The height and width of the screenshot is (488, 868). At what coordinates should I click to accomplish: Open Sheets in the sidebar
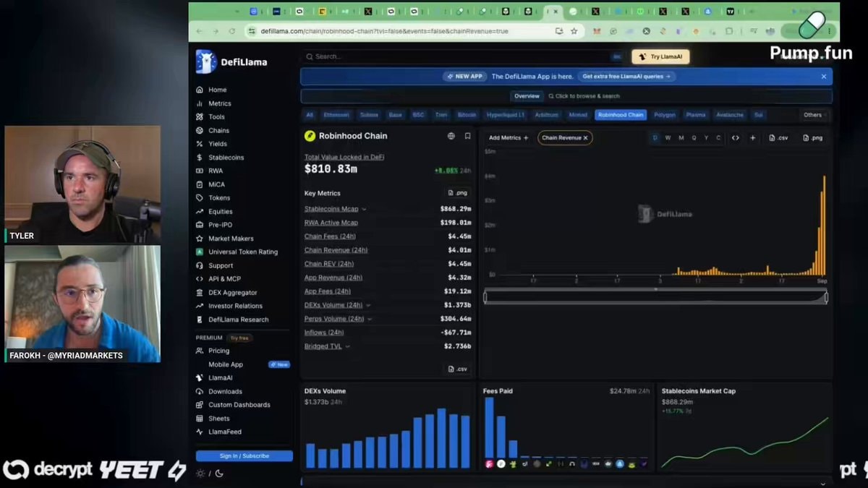pyautogui.click(x=218, y=418)
